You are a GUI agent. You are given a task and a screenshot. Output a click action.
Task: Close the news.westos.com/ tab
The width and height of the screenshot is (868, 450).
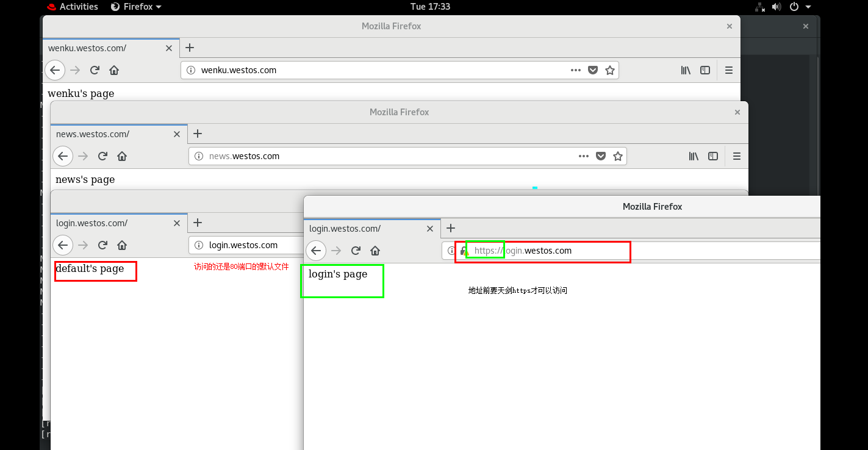[177, 134]
